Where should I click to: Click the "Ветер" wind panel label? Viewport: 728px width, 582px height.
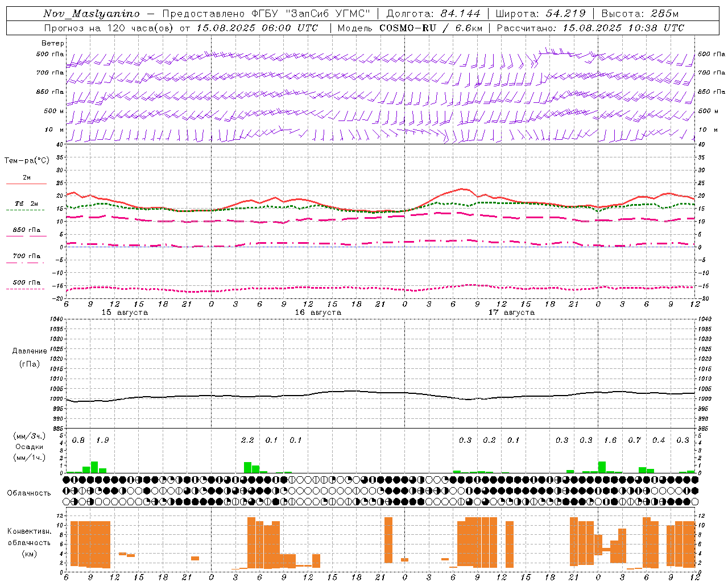[52, 43]
